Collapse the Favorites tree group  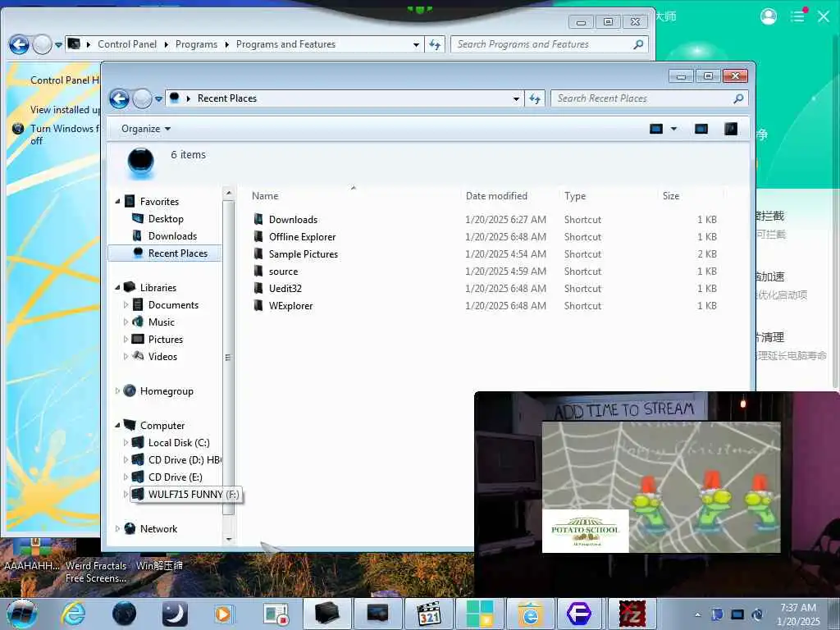(117, 202)
